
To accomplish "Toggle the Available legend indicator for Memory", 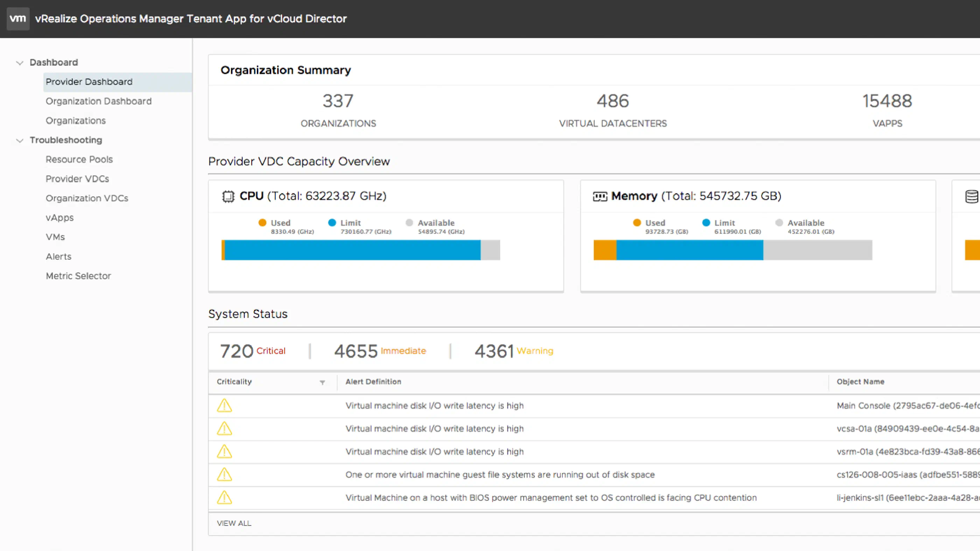I will click(779, 222).
